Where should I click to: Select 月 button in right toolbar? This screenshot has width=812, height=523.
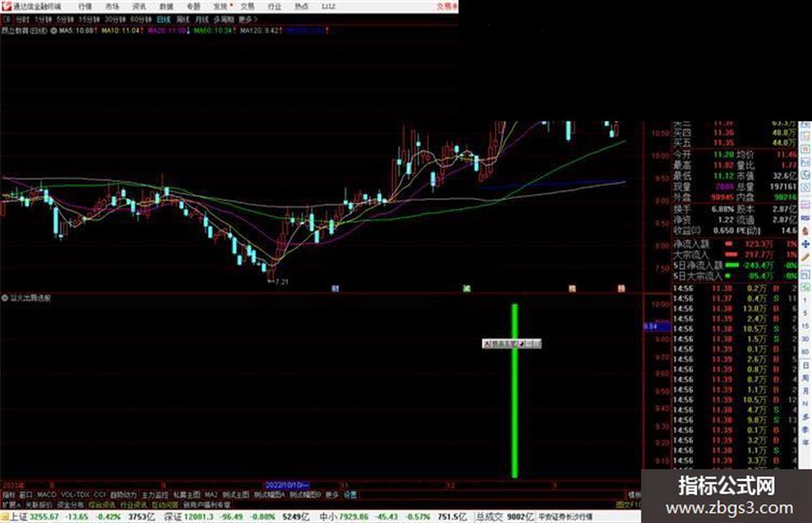click(x=805, y=391)
